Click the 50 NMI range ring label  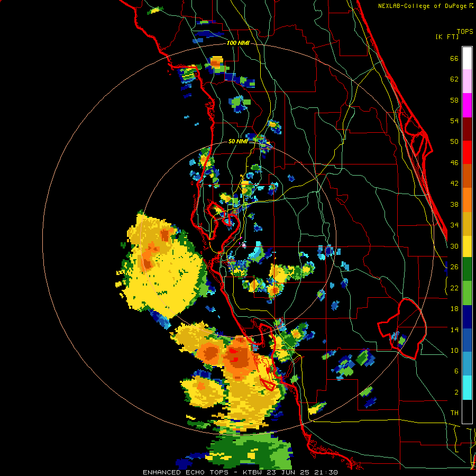click(x=238, y=141)
